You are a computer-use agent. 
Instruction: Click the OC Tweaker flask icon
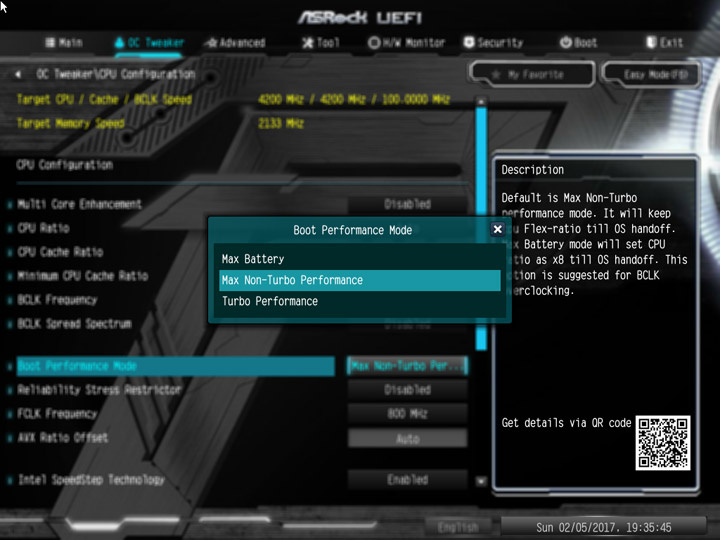[x=119, y=43]
